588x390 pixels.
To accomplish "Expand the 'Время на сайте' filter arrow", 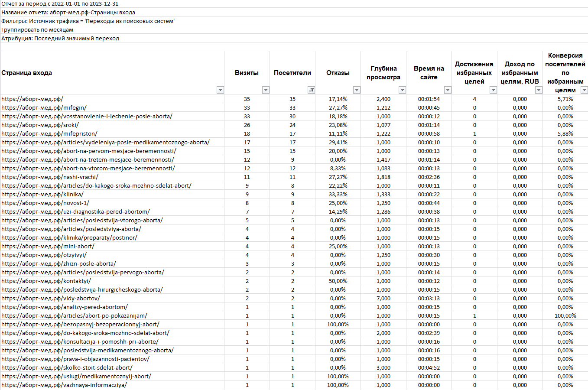I will (x=448, y=90).
